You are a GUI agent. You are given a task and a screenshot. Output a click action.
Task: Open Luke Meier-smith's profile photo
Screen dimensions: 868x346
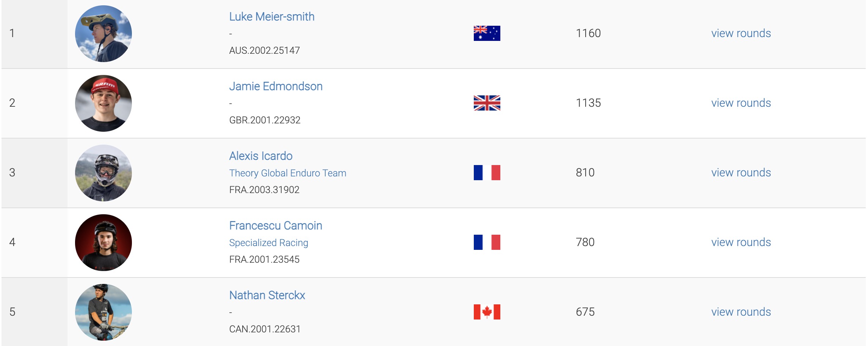[x=103, y=34]
